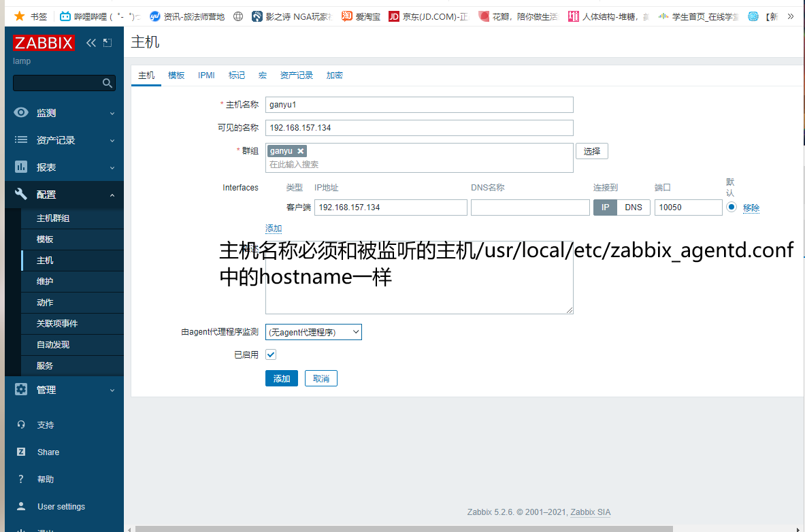Click the person icon for User settings

click(21, 506)
